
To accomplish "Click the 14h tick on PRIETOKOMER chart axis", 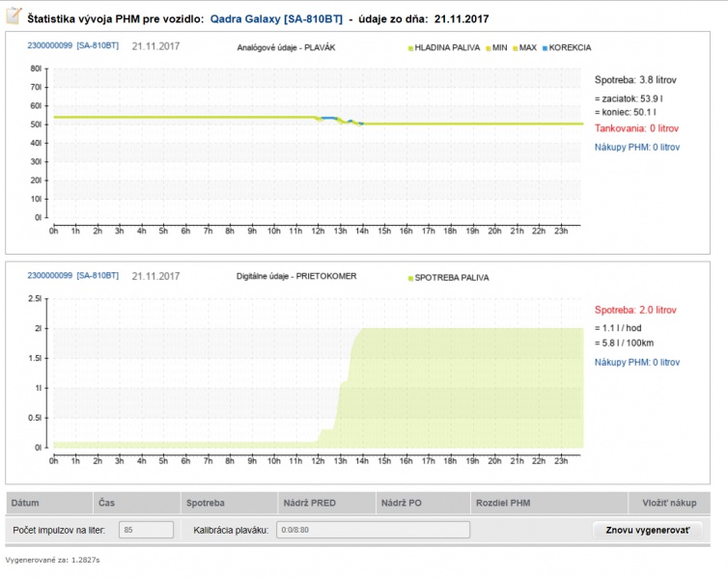I will (362, 461).
